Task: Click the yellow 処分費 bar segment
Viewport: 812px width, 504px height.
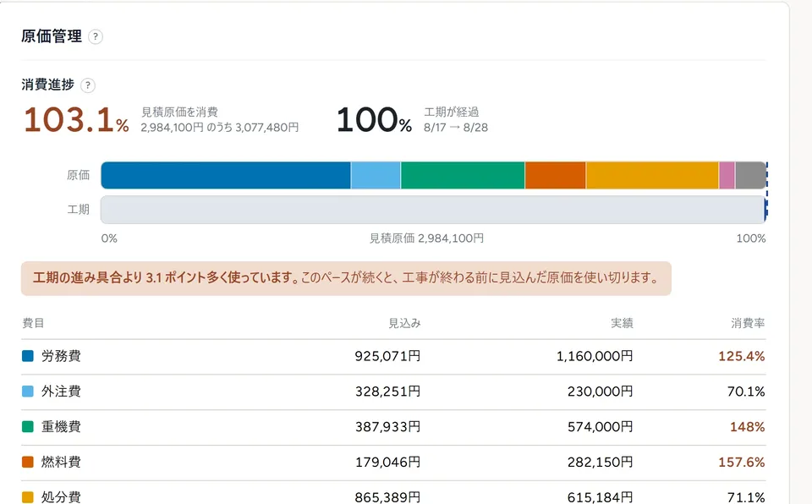Action: [x=652, y=175]
